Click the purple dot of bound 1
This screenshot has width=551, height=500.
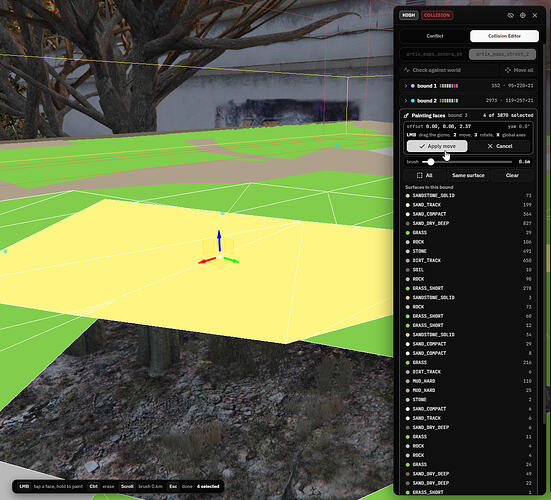[413, 86]
